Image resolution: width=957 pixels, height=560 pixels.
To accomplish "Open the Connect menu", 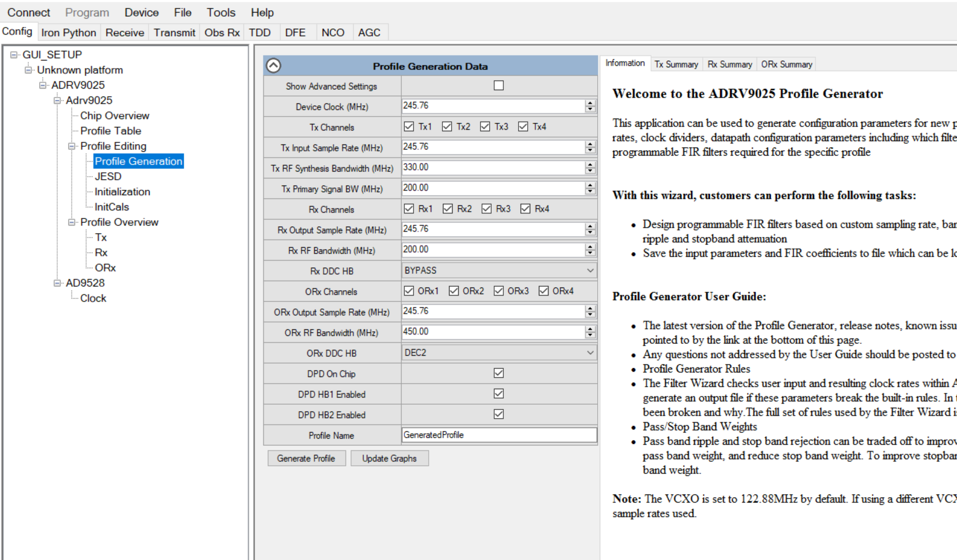I will coord(28,12).
